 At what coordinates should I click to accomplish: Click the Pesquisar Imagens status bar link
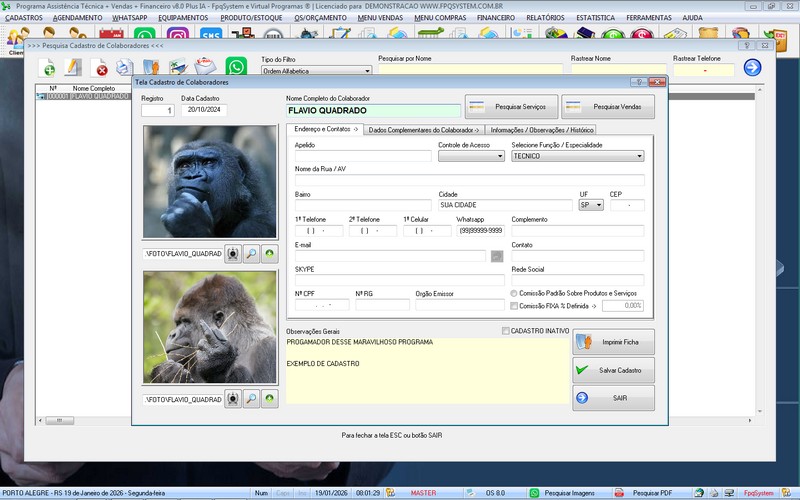click(x=569, y=493)
